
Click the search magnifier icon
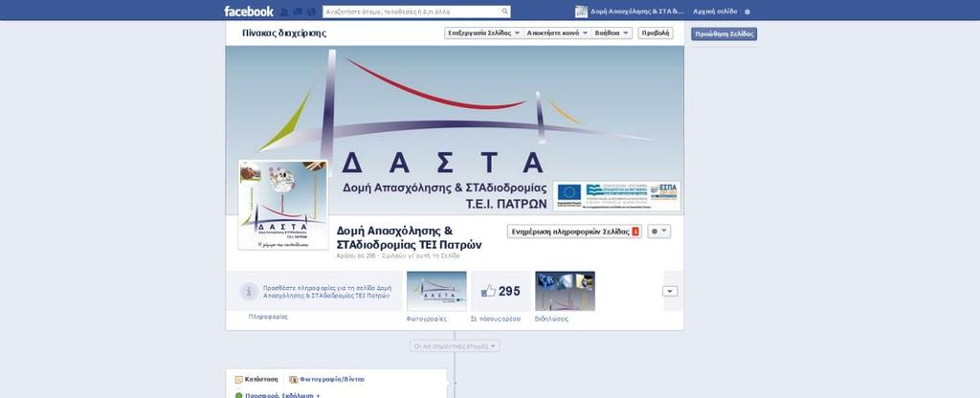click(x=504, y=11)
